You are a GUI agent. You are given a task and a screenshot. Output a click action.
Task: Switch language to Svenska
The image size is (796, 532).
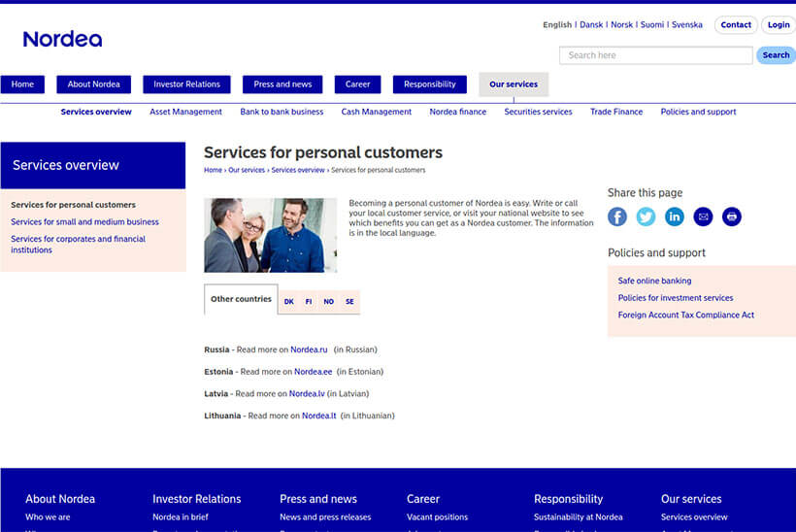click(x=687, y=25)
